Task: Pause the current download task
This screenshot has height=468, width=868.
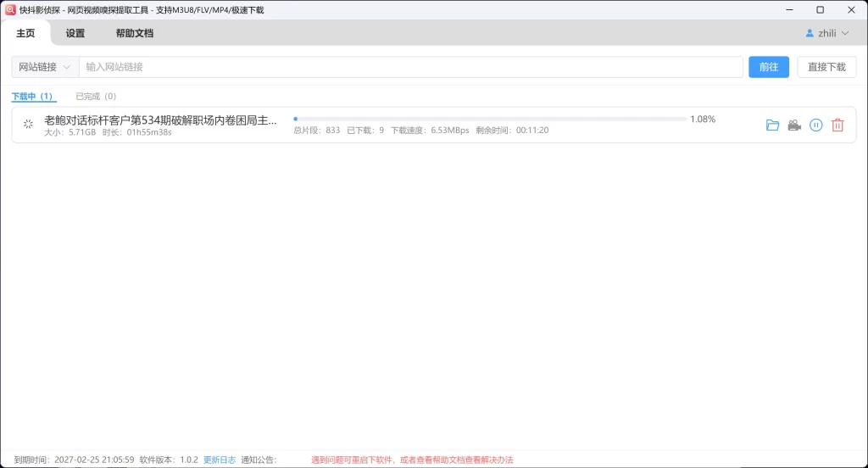Action: [x=815, y=125]
